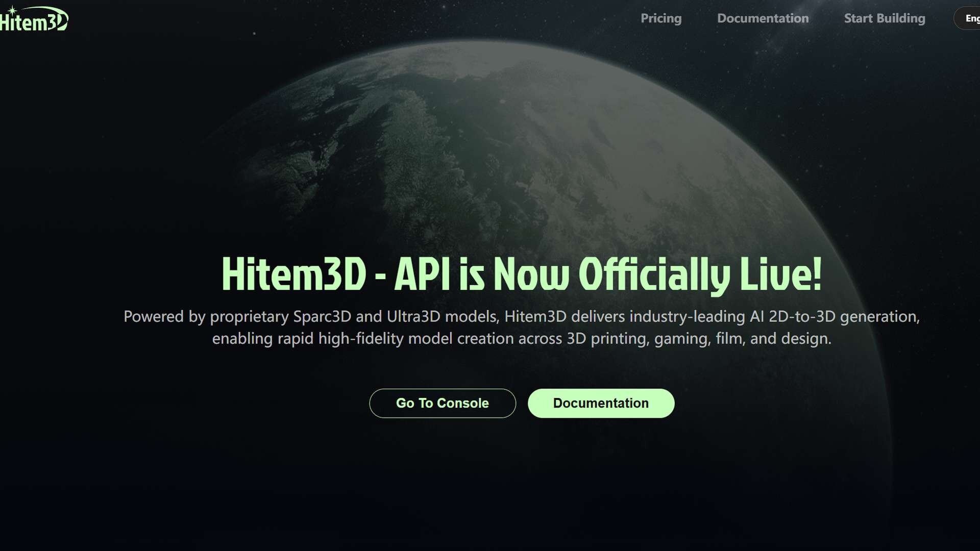Click the word 'Live!' in the headline
The image size is (980, 551).
[x=780, y=274]
